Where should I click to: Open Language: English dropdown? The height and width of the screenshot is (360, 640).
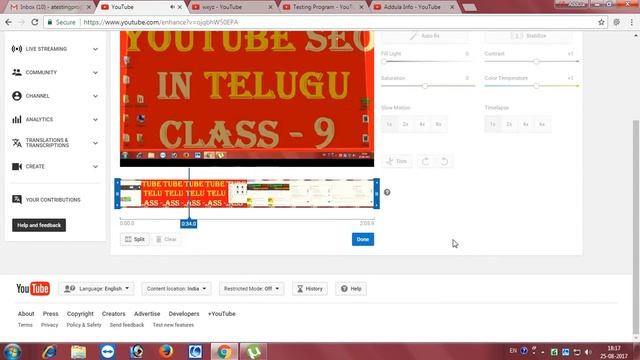point(96,289)
